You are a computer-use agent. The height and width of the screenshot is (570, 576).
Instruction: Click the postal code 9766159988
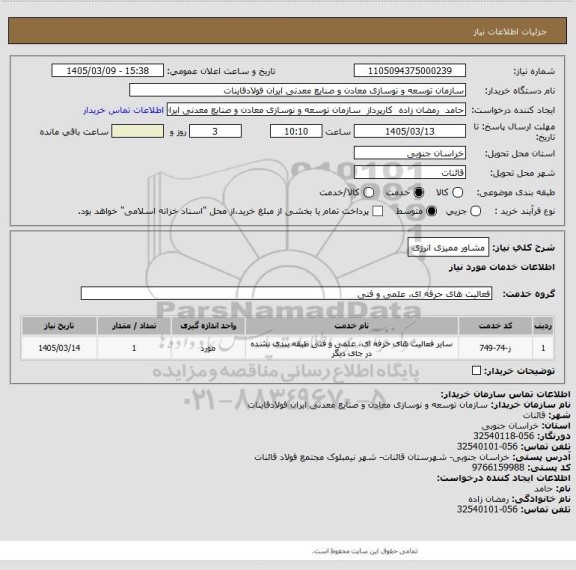pos(498,468)
